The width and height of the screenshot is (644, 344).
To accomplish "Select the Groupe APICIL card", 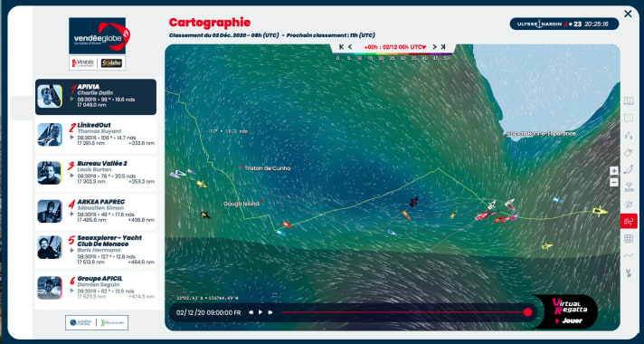I will click(x=96, y=289).
